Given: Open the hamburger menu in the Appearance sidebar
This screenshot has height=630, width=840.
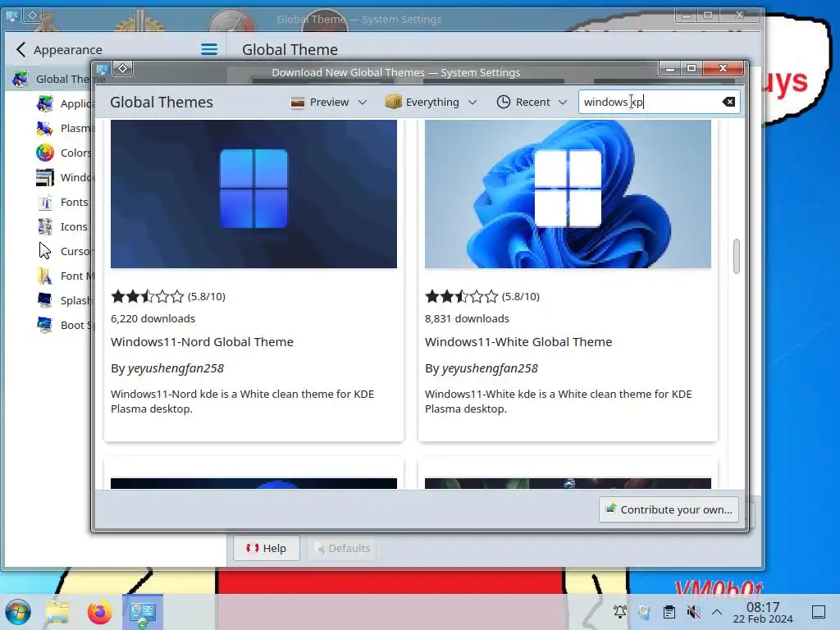Looking at the screenshot, I should (x=209, y=50).
